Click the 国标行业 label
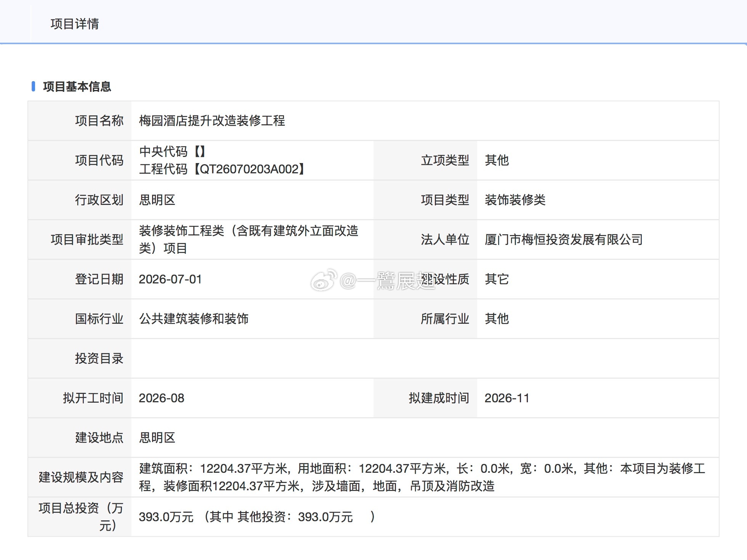The image size is (747, 560). click(x=99, y=319)
